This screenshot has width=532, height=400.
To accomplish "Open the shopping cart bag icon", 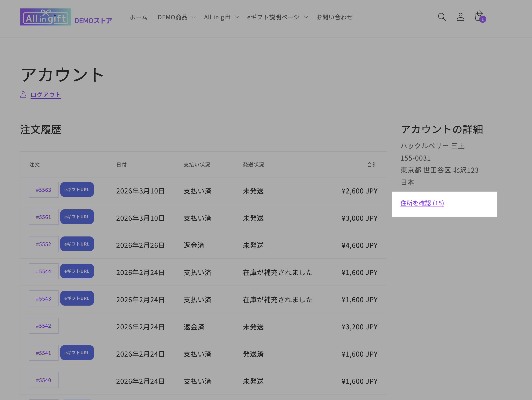I will (479, 16).
